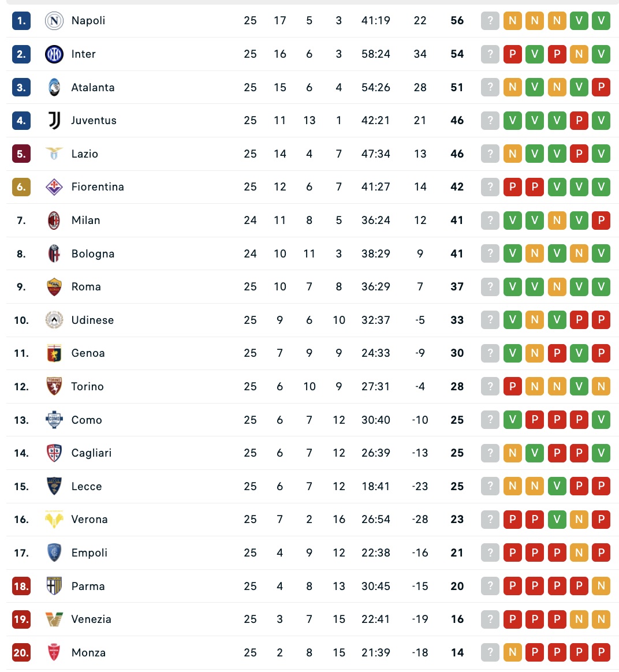Open the Empoli team link
Viewport: 619px width, 672px height.
pos(90,553)
